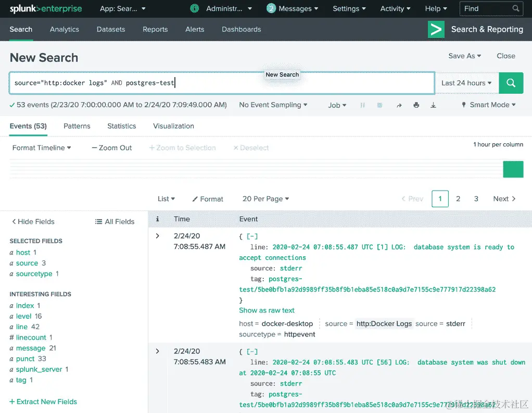Go to the Datasets tab
Image resolution: width=532 pixels, height=413 pixels.
tap(111, 30)
